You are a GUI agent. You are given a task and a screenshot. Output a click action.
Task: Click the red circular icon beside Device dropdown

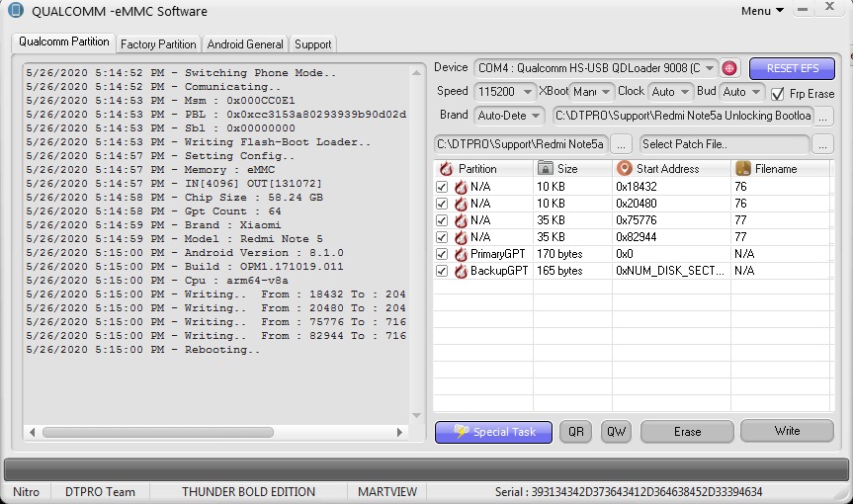pos(729,68)
